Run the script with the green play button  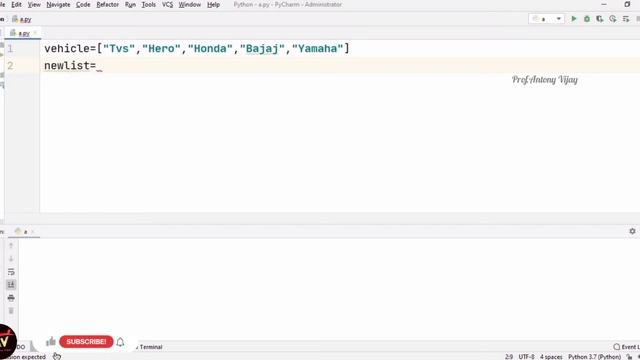point(574,19)
